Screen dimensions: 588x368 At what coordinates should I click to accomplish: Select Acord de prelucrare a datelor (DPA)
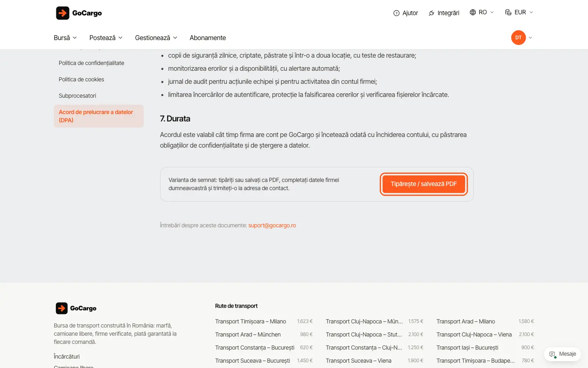pyautogui.click(x=99, y=116)
